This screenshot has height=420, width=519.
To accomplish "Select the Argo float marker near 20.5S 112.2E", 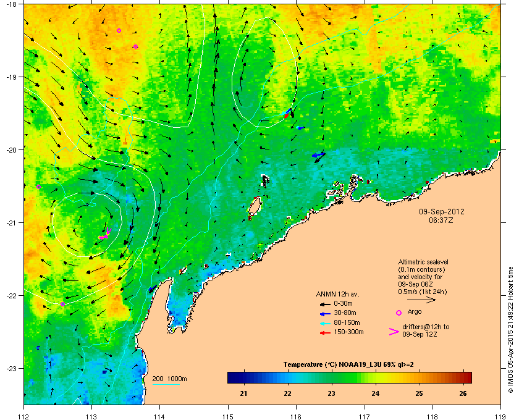I will coord(38,187).
